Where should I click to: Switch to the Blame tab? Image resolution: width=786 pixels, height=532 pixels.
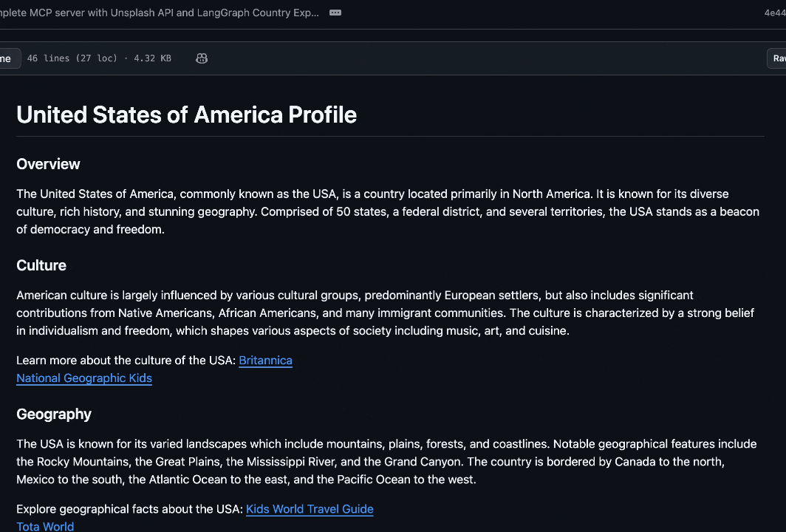[x=6, y=58]
